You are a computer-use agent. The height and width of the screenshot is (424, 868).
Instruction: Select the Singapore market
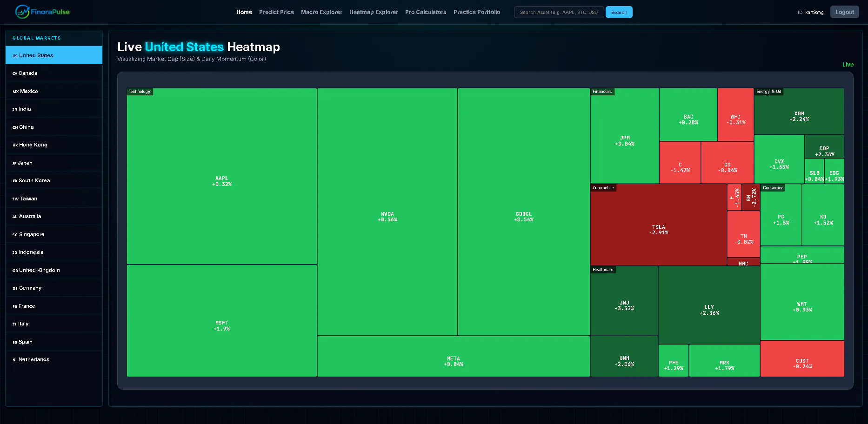(54, 234)
